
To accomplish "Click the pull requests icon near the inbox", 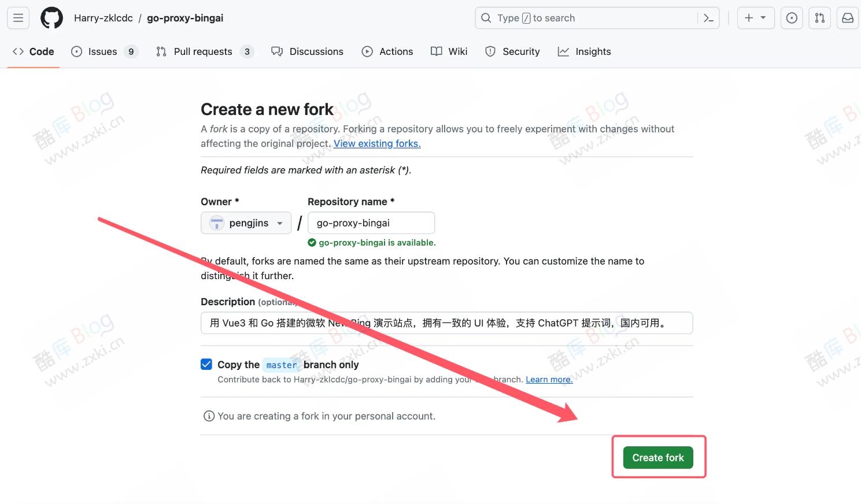I will click(819, 18).
